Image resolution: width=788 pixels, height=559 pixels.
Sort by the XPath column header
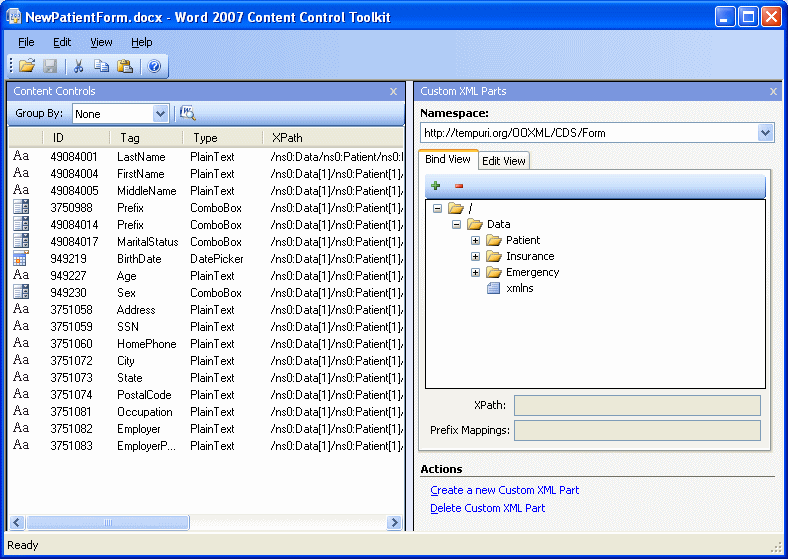[x=333, y=138]
